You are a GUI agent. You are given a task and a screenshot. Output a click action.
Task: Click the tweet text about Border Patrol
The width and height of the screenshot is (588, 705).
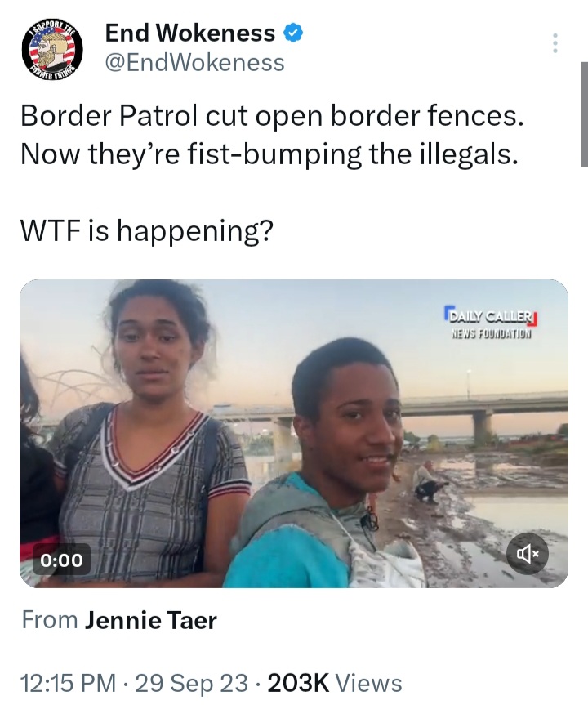pyautogui.click(x=273, y=135)
